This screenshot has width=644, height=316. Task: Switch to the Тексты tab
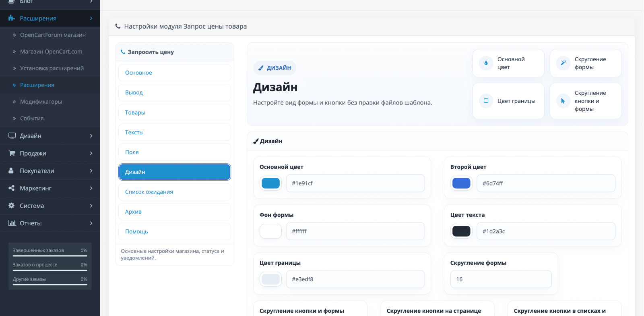tap(175, 132)
